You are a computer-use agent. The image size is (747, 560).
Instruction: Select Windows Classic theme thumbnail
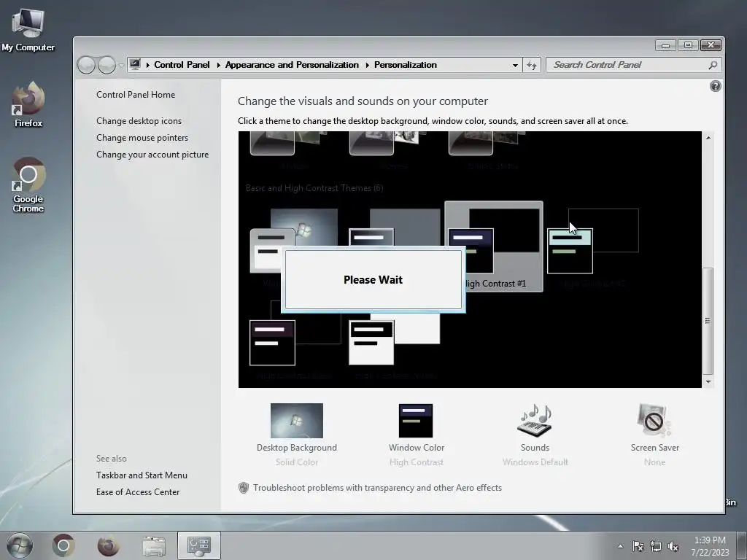click(x=395, y=227)
